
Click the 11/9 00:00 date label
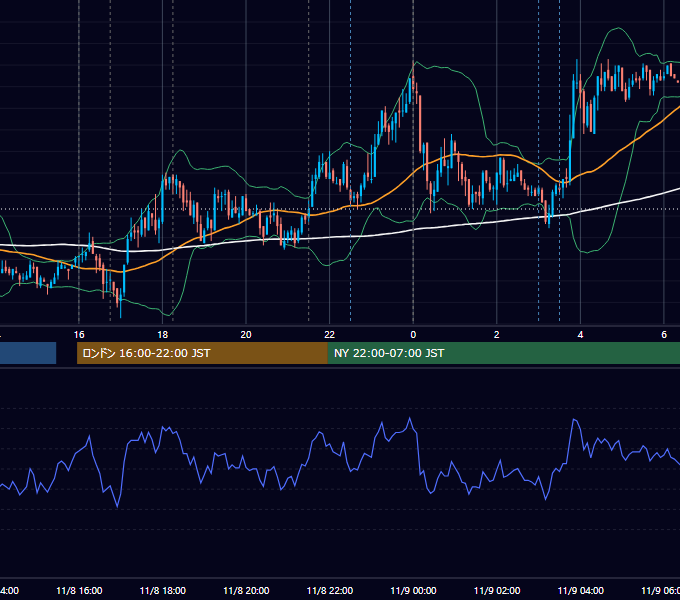click(413, 591)
